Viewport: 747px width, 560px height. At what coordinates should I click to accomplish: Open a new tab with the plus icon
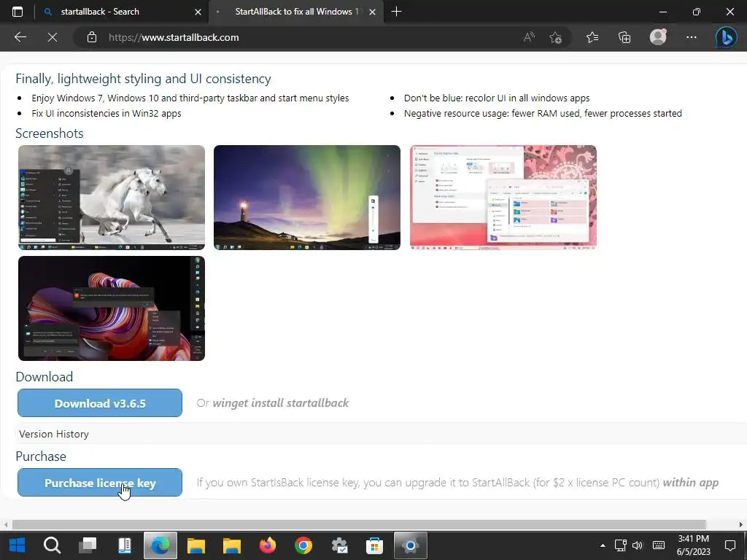396,12
